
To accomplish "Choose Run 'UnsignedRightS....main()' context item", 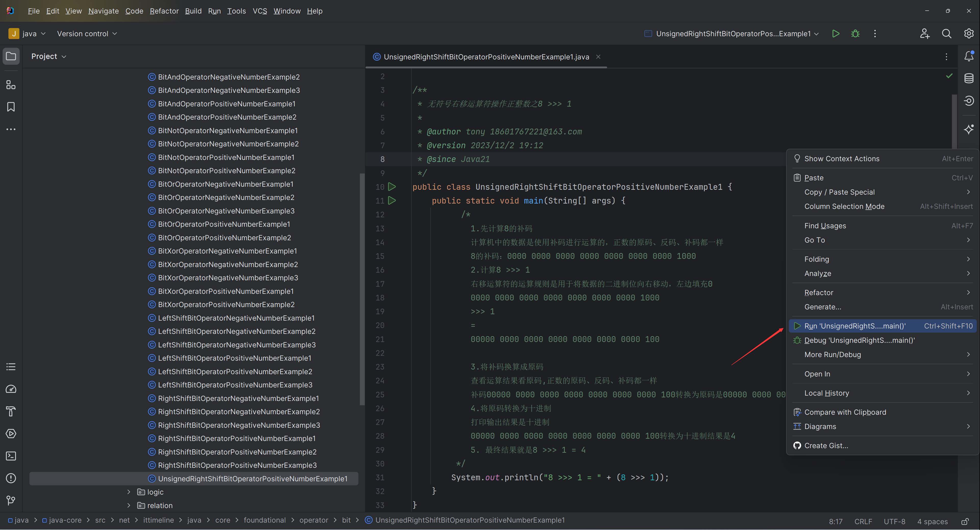I will click(x=883, y=326).
